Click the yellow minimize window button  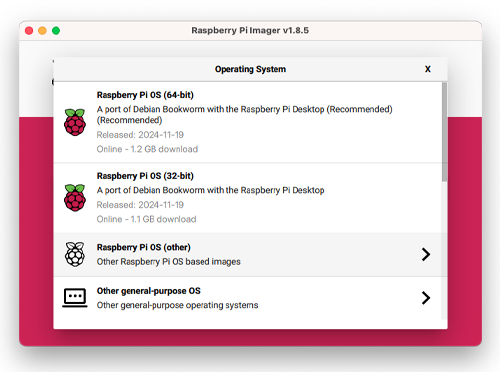42,31
